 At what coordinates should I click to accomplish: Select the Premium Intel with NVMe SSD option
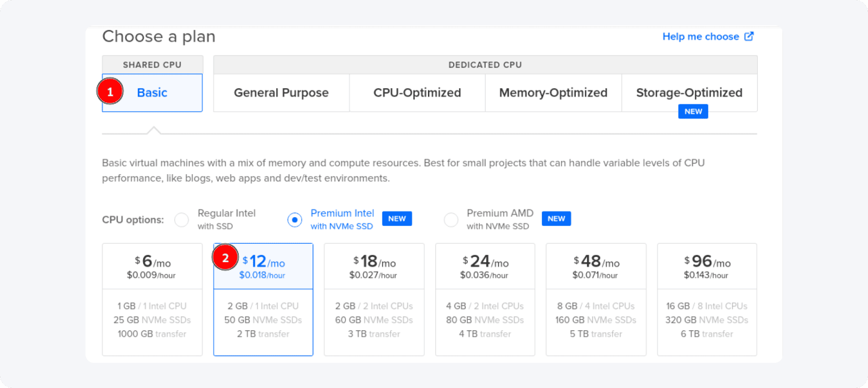[x=294, y=220]
